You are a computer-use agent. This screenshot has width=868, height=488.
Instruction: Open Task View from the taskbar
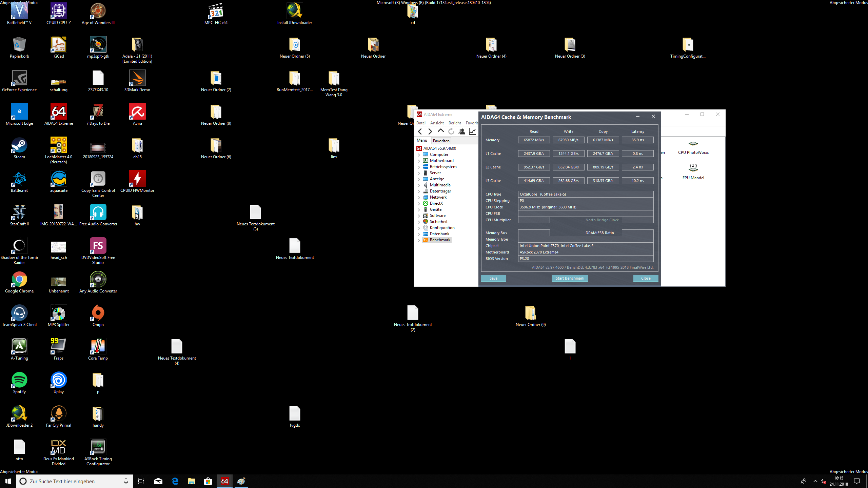click(x=141, y=481)
